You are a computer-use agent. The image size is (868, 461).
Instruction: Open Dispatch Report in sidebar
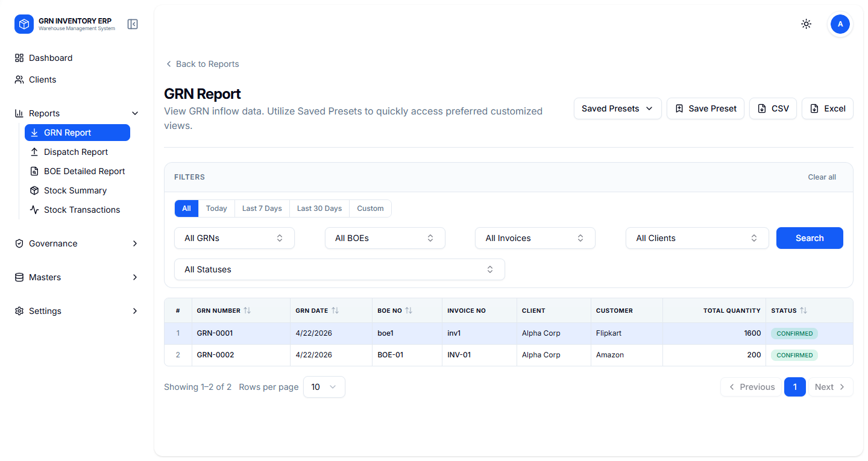76,152
